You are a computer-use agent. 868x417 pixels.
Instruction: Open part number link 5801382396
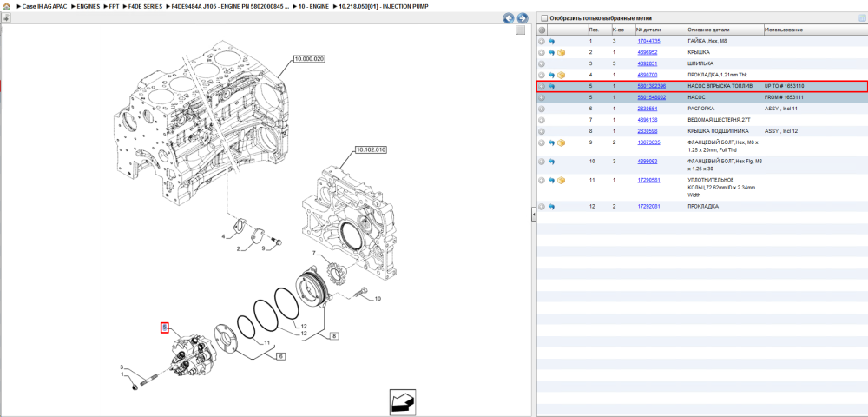pos(651,86)
